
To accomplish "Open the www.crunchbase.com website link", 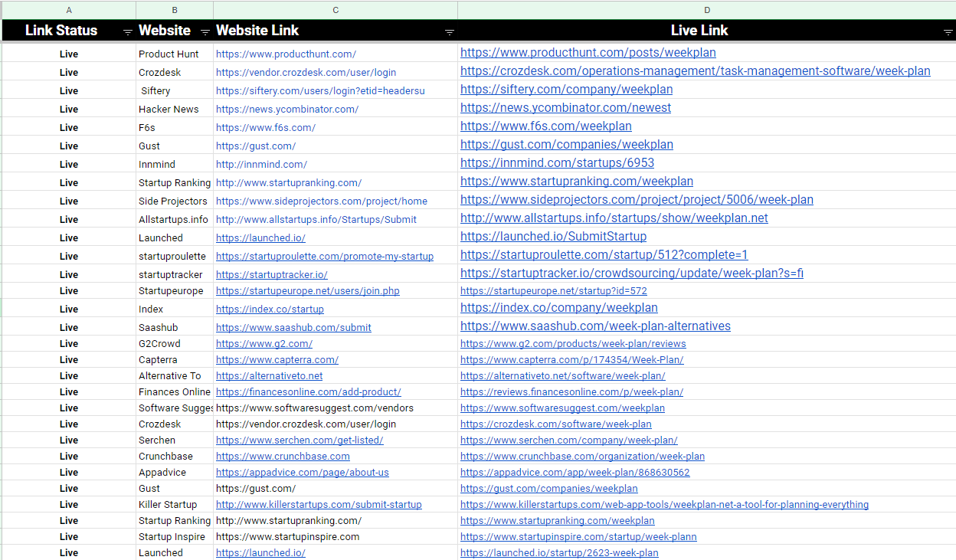I will click(x=283, y=457).
